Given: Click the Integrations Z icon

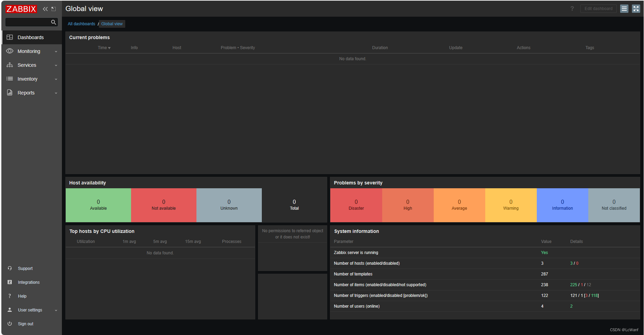Looking at the screenshot, I should pos(10,282).
